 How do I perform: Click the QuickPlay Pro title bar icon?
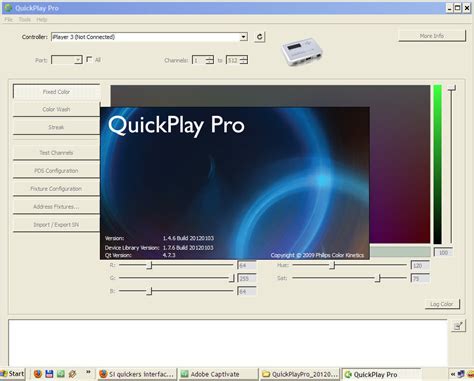pyautogui.click(x=8, y=8)
